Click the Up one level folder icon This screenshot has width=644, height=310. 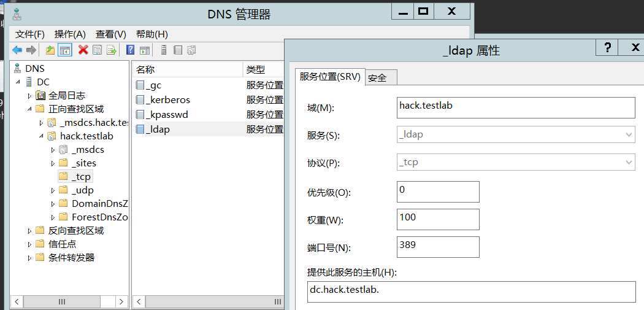click(x=50, y=50)
